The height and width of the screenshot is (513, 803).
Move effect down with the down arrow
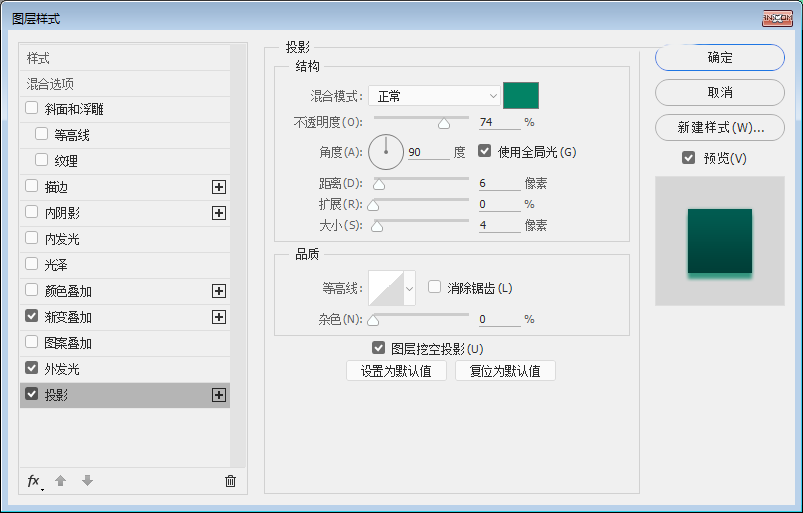(87, 481)
